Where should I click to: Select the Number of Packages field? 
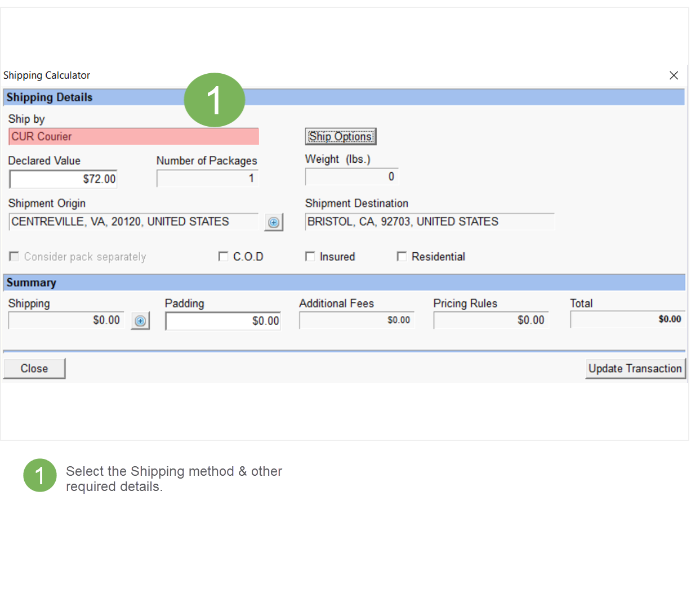tap(207, 178)
